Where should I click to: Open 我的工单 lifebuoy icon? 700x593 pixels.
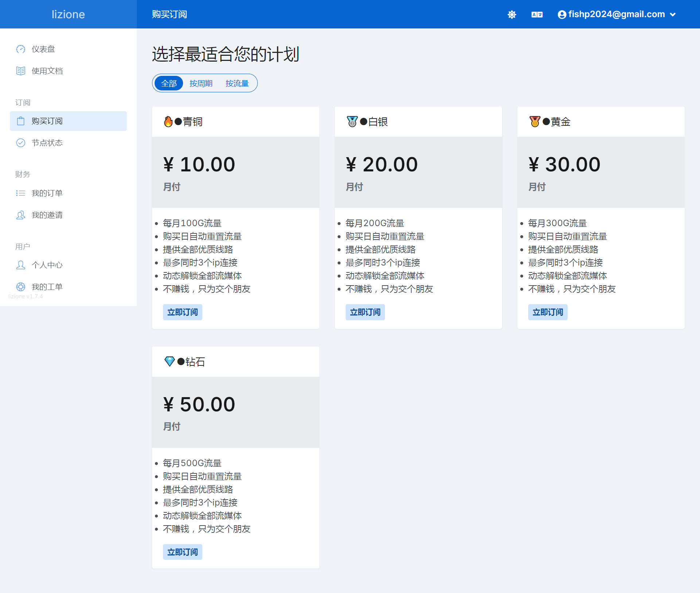pos(21,287)
